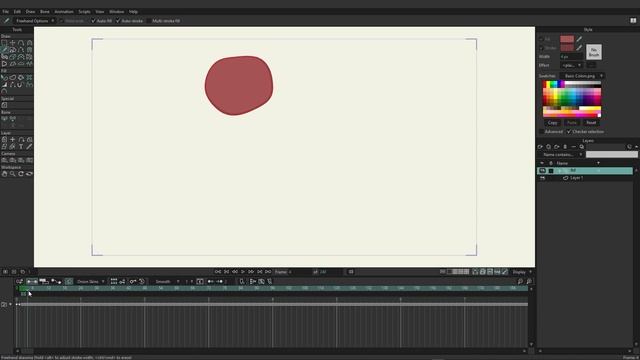Select the Track Camera tool
This screenshot has height=360, width=640.
point(4,160)
